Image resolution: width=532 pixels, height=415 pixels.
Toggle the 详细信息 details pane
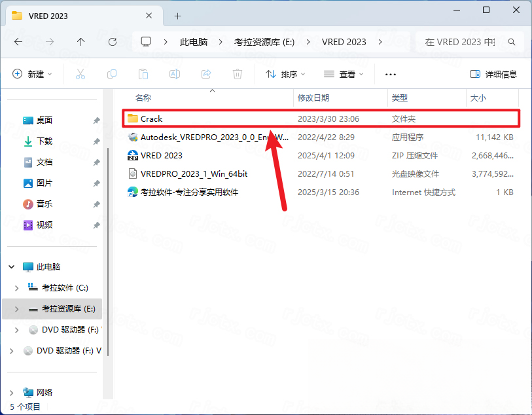[x=493, y=74]
